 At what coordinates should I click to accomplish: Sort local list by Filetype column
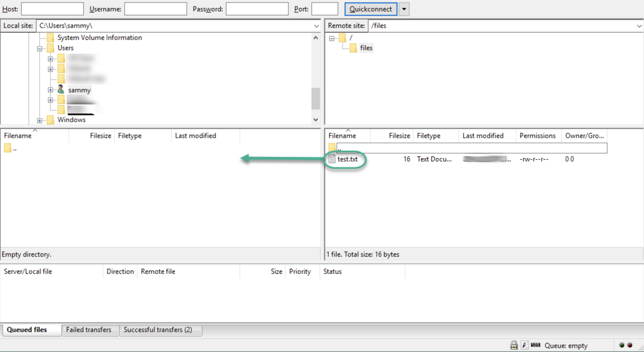coord(143,135)
